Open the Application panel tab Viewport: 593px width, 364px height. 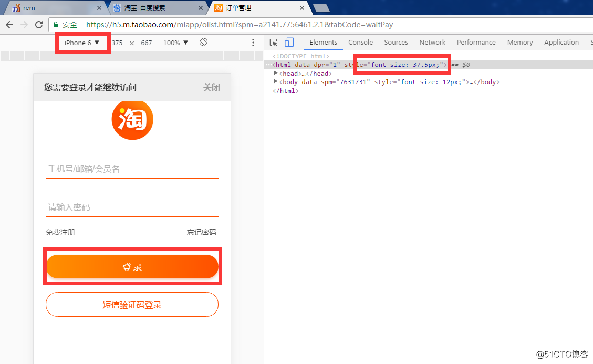561,43
